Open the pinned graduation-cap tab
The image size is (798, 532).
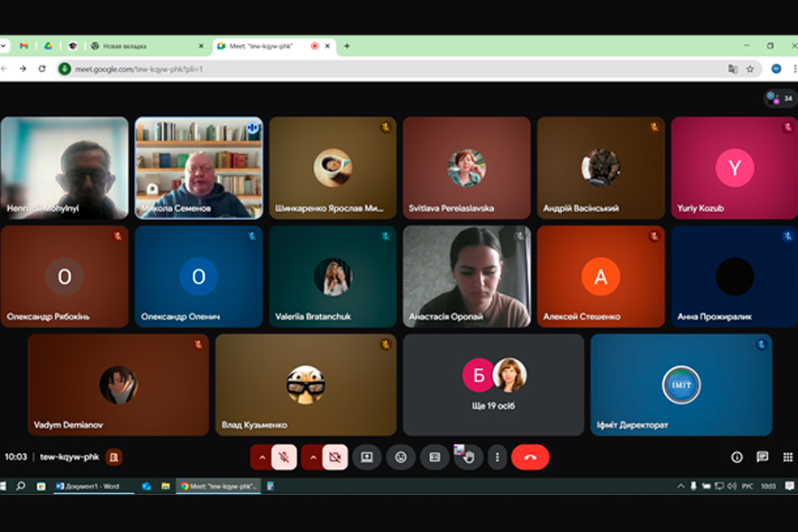point(73,46)
